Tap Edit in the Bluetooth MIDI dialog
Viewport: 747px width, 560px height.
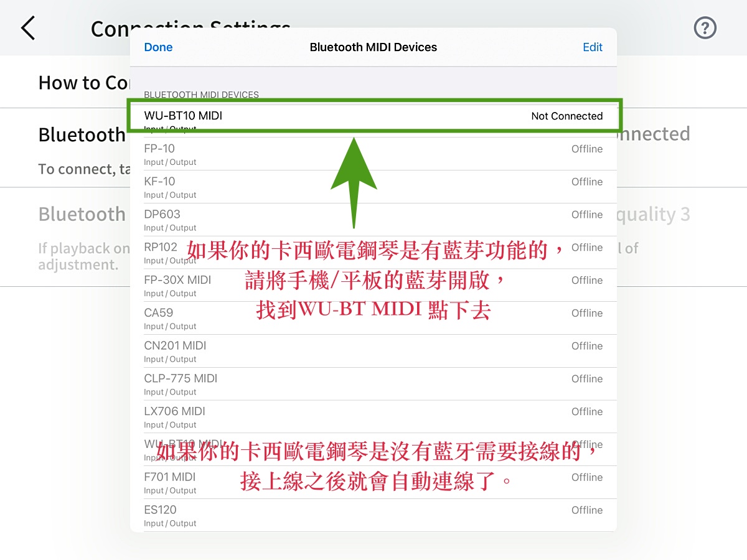point(592,47)
